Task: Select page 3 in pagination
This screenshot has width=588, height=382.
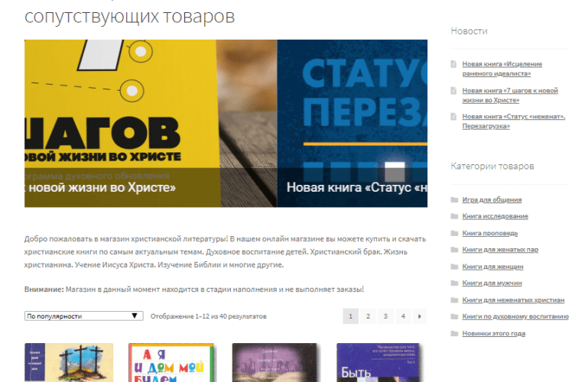Action: point(385,316)
